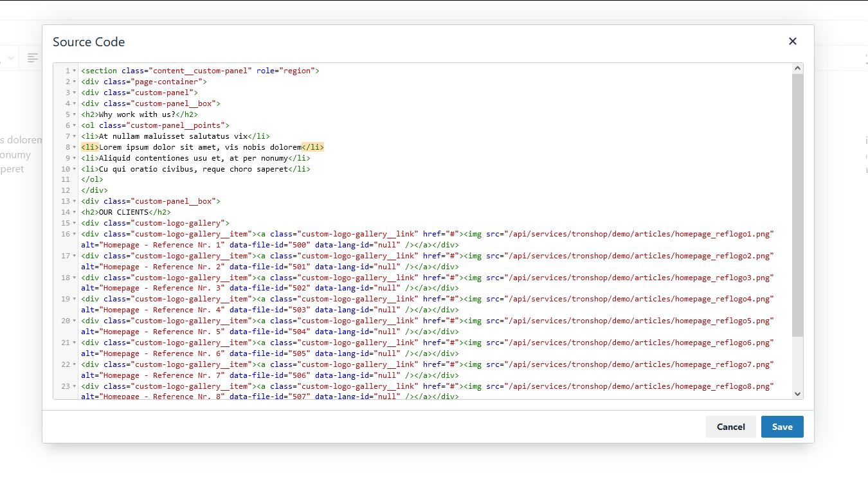This screenshot has width=868, height=482.
Task: Click the text 'Aliquid contentiones usu et'
Action: [194, 158]
